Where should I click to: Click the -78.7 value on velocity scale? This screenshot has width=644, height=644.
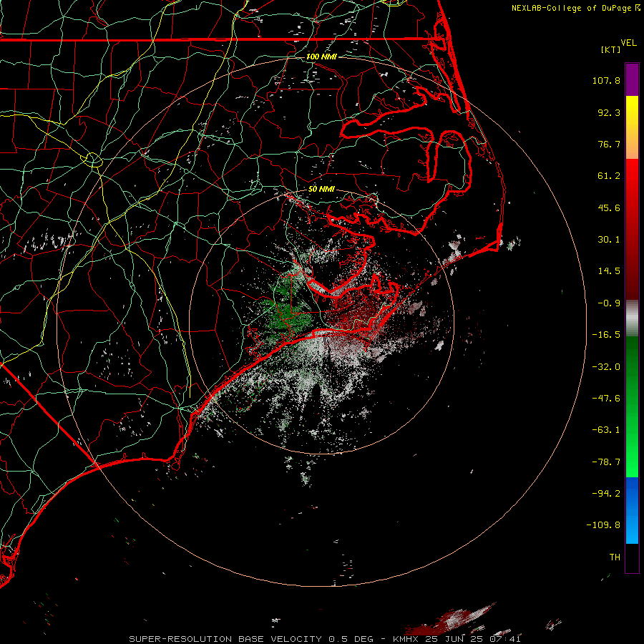pyautogui.click(x=606, y=462)
